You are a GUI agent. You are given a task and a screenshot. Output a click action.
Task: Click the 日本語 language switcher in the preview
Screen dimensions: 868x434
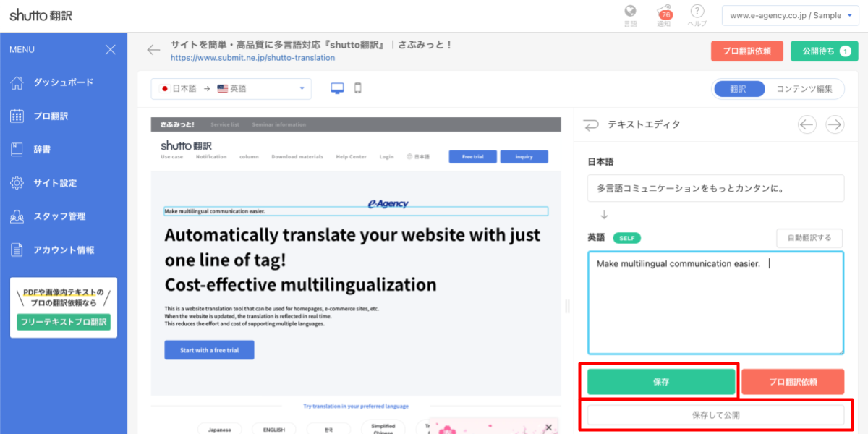click(x=418, y=157)
